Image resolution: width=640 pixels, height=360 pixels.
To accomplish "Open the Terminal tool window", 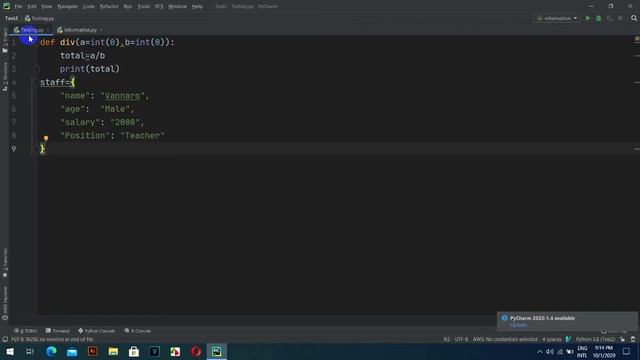I will click(58, 331).
